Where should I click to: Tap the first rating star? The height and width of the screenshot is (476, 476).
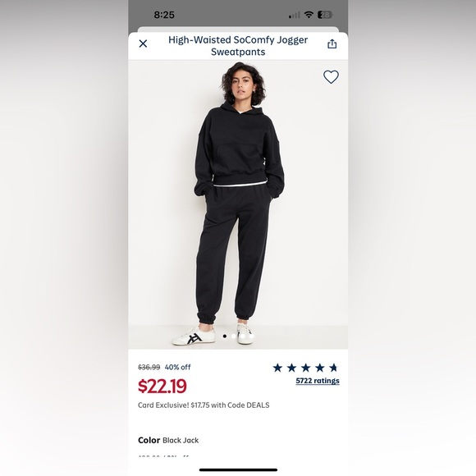pos(277,368)
